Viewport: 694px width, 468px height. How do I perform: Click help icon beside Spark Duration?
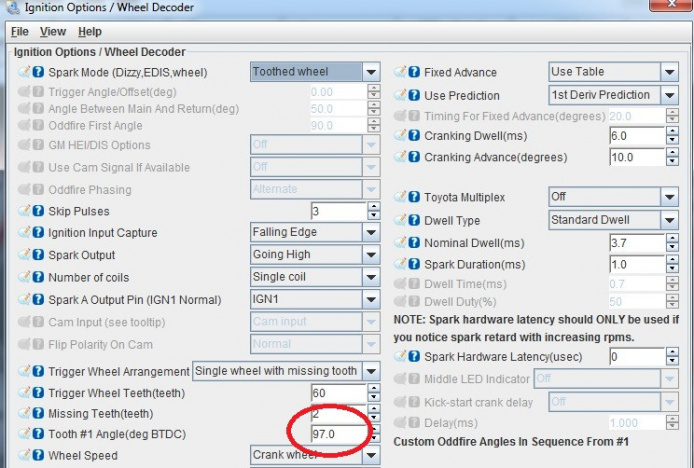coord(414,264)
